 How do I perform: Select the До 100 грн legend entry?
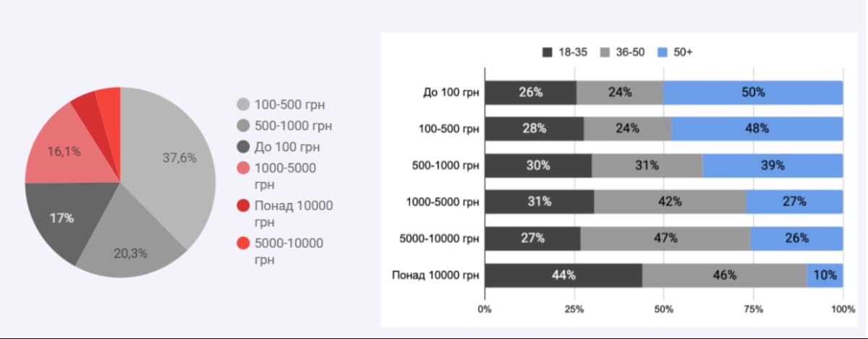click(284, 147)
